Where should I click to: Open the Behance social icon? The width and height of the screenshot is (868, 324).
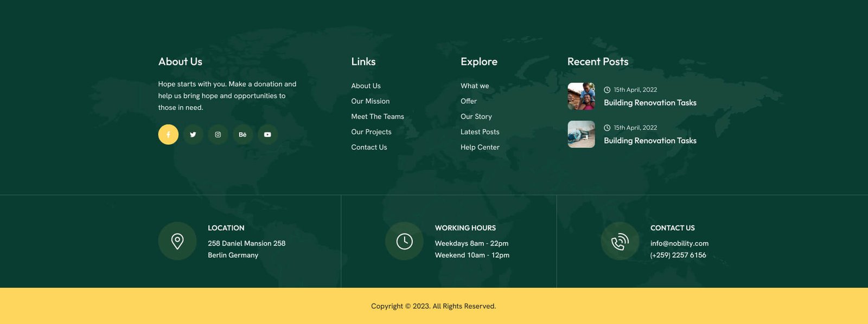pos(242,134)
